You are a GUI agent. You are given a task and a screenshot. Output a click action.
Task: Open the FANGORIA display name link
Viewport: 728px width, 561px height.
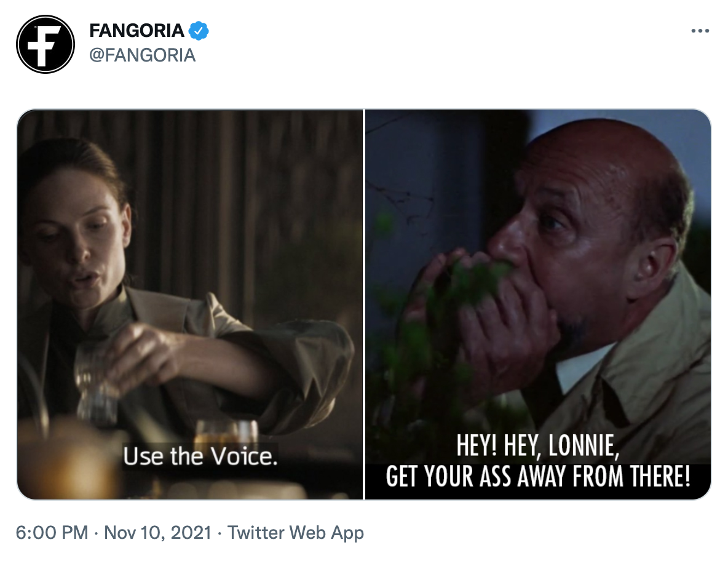pyautogui.click(x=136, y=29)
